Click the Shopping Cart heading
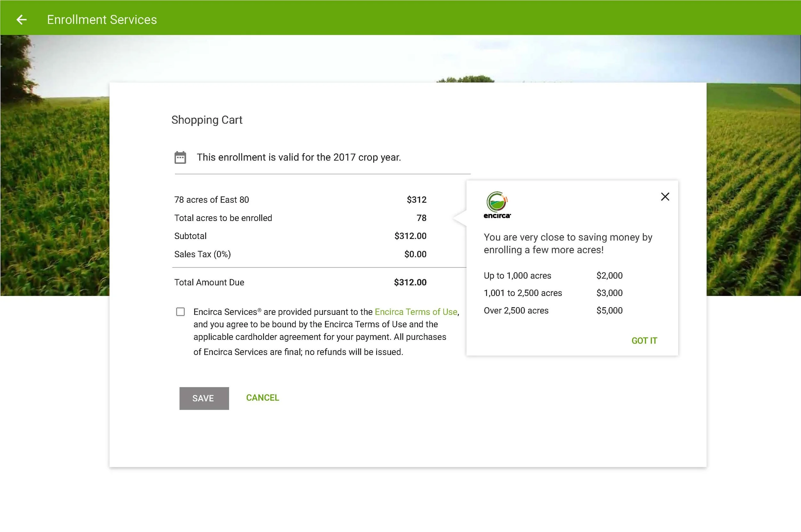The width and height of the screenshot is (801, 532). coord(207,120)
